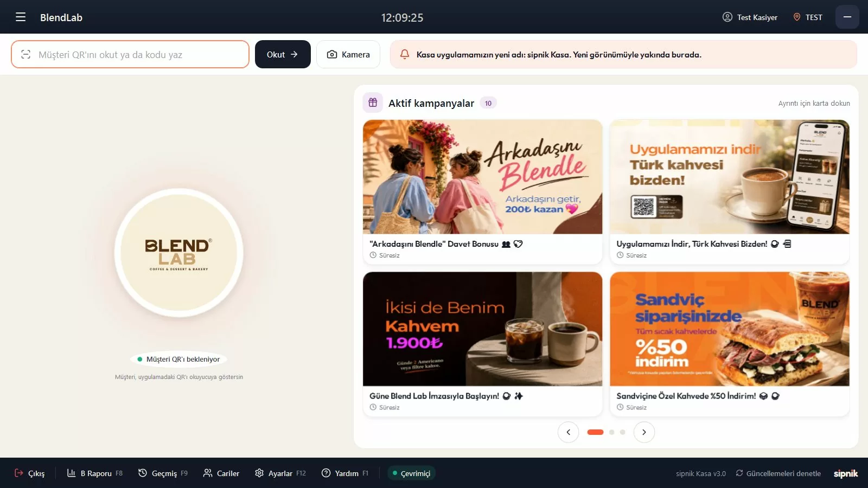Go to previous campaigns page arrow

tap(569, 432)
